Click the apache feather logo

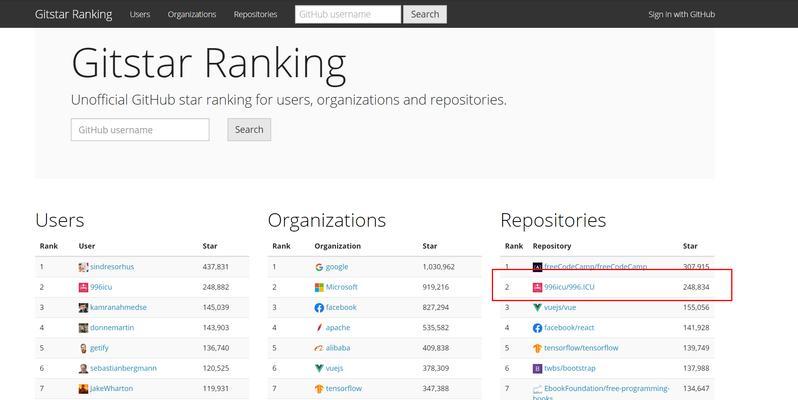(319, 328)
